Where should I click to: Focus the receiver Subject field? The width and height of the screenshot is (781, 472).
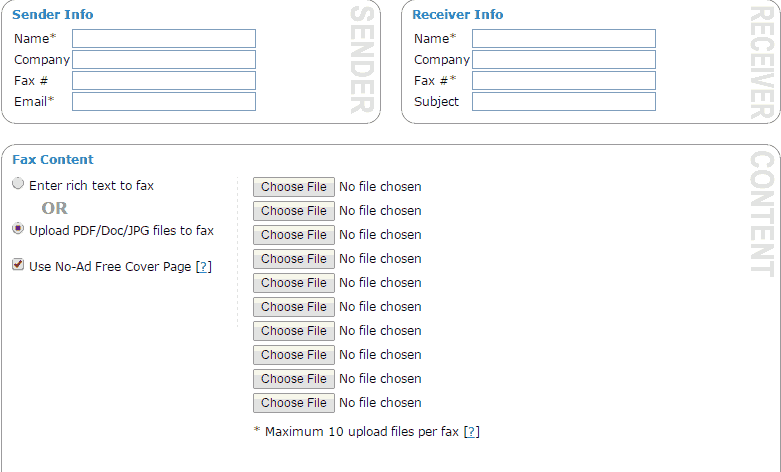564,102
